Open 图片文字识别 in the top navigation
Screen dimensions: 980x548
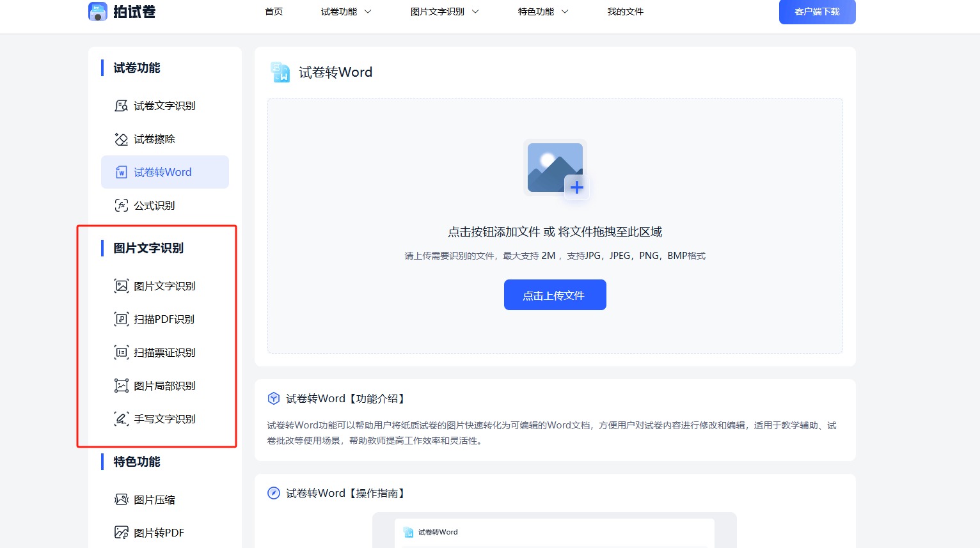(438, 12)
